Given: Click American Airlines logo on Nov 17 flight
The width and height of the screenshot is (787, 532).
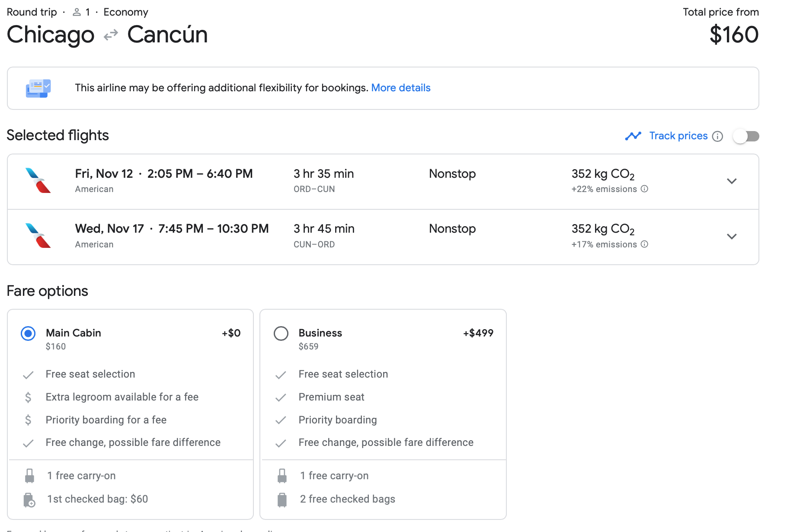Looking at the screenshot, I should pos(38,236).
